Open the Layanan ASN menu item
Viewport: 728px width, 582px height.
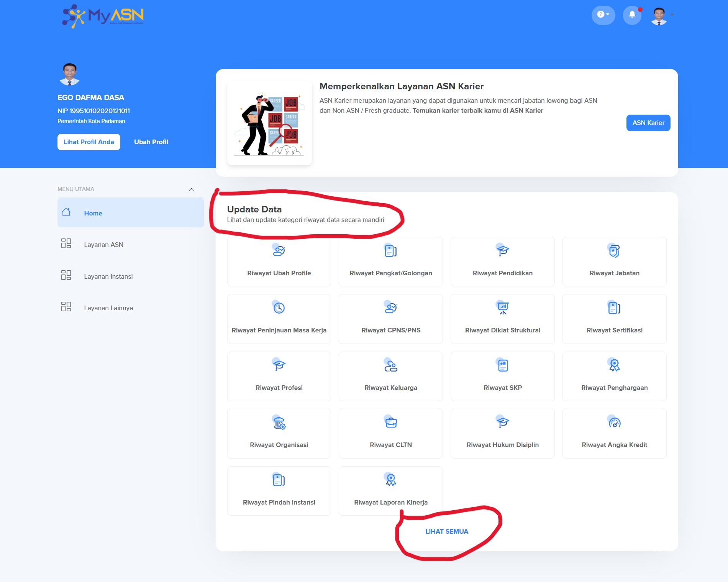103,245
